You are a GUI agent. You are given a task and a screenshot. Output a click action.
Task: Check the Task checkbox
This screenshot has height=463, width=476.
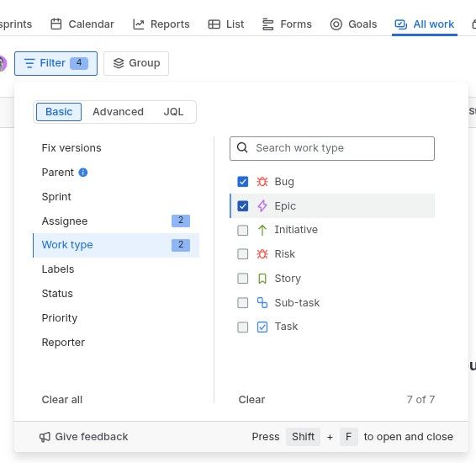(242, 327)
